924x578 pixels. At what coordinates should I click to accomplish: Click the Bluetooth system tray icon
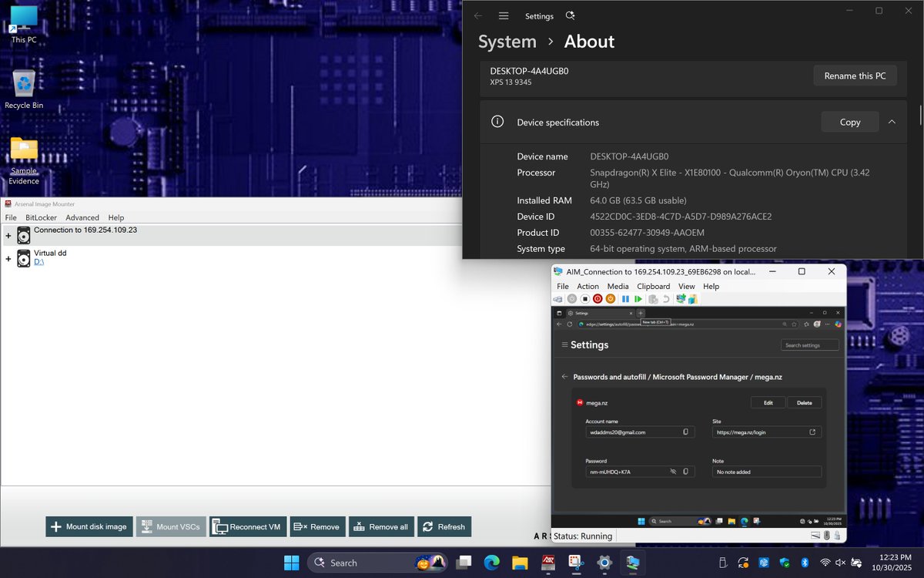coord(805,563)
